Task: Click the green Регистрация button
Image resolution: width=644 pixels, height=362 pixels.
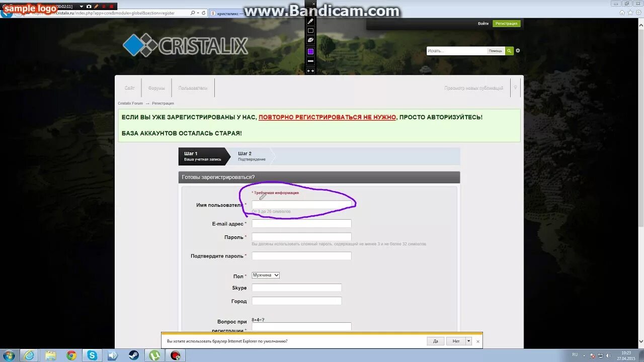Action: [x=507, y=24]
